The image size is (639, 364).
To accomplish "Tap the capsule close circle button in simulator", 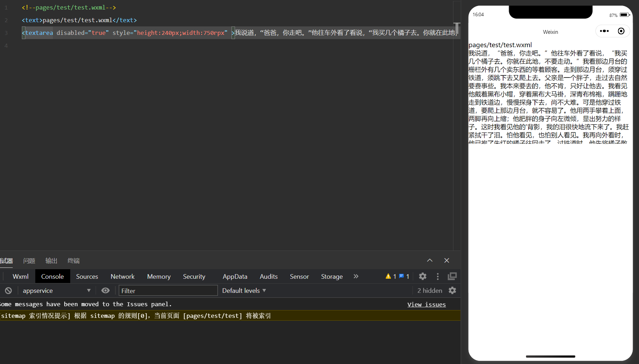I will pos(621,31).
